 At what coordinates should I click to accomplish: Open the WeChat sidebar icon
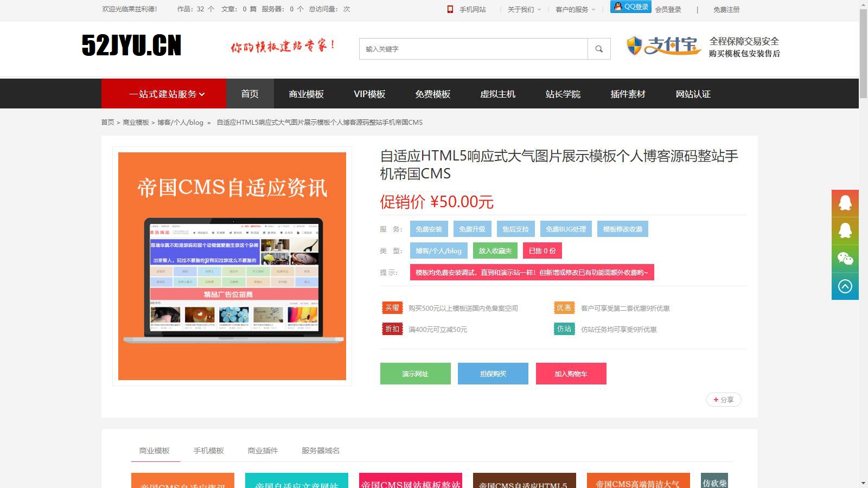(845, 259)
